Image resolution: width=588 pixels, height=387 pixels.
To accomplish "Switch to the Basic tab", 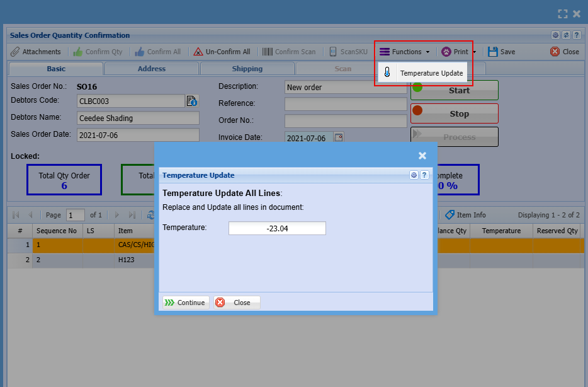I will pos(56,69).
